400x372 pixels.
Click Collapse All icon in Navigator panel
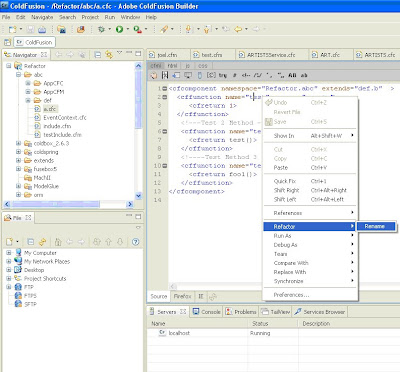(x=97, y=54)
